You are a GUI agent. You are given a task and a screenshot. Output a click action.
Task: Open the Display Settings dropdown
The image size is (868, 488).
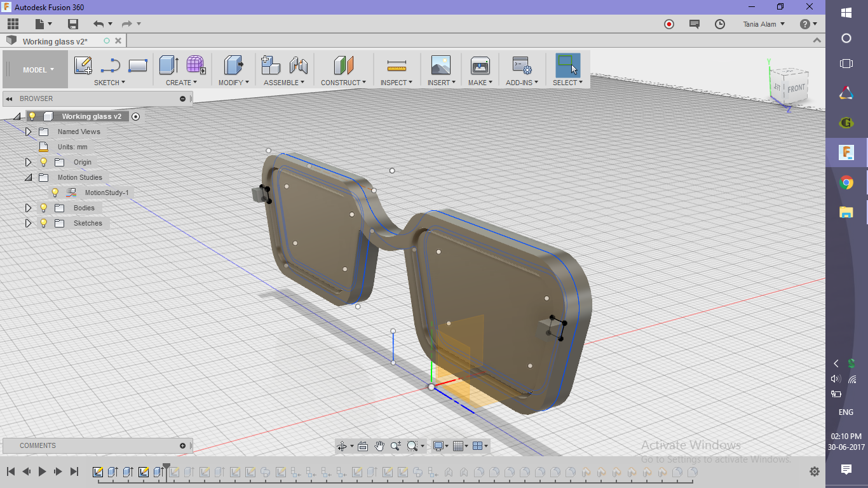pos(440,446)
